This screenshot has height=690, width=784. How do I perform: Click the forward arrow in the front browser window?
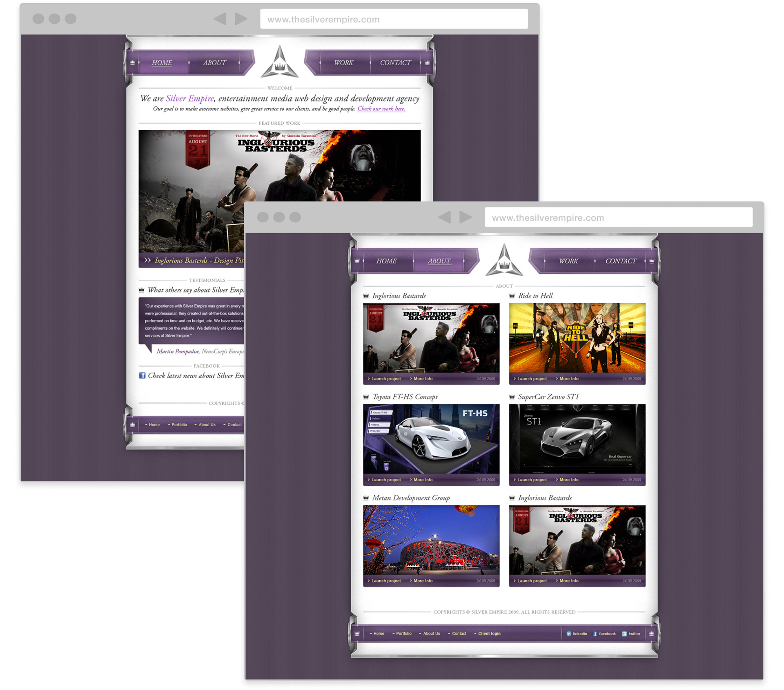465,217
